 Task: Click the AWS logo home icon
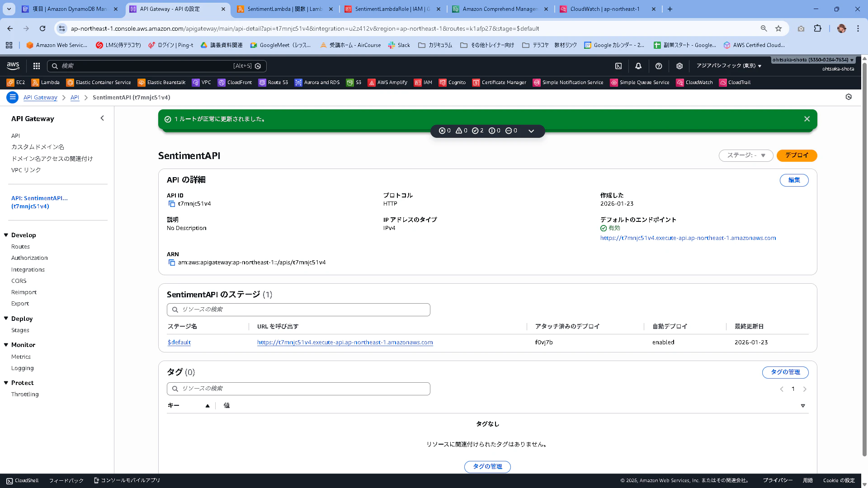(x=13, y=66)
